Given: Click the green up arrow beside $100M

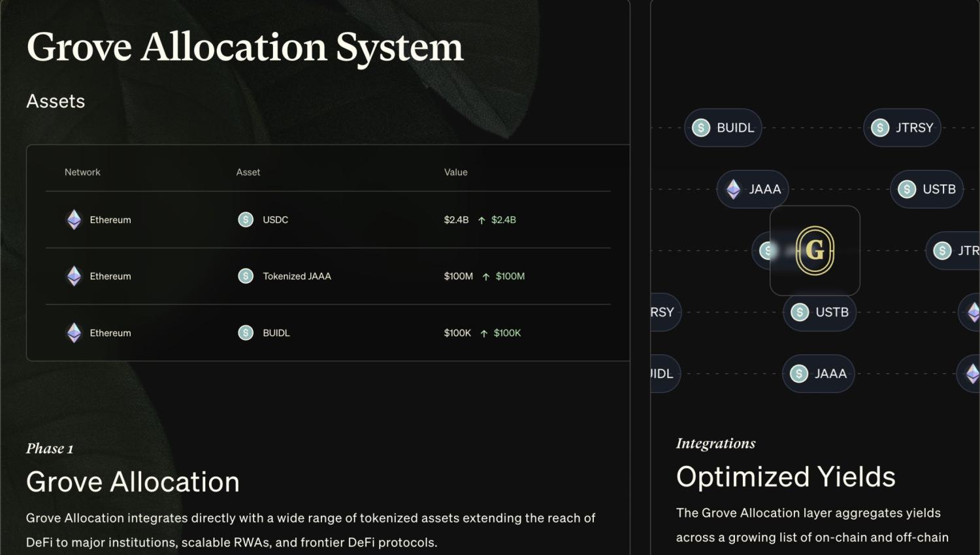Looking at the screenshot, I should 485,277.
